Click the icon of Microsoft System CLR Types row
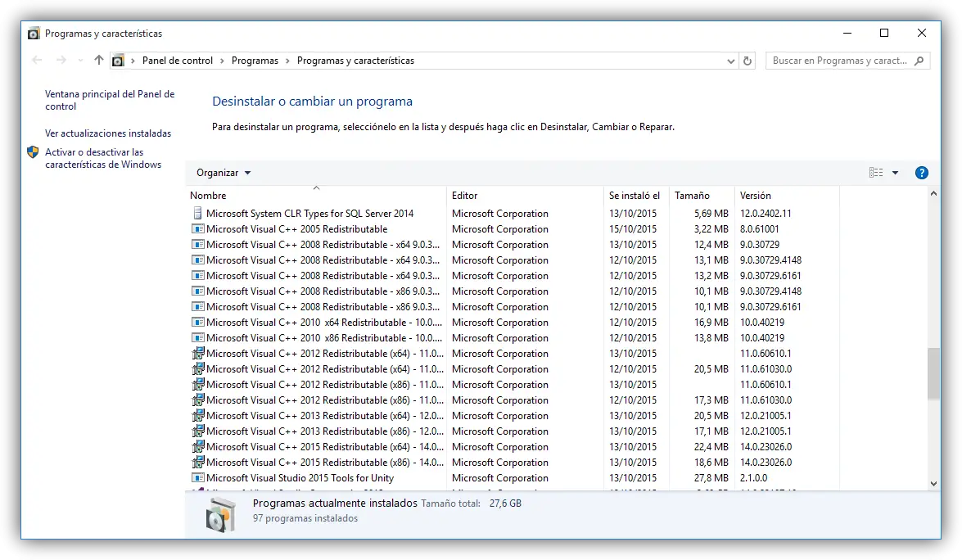962x560 pixels. pos(197,214)
